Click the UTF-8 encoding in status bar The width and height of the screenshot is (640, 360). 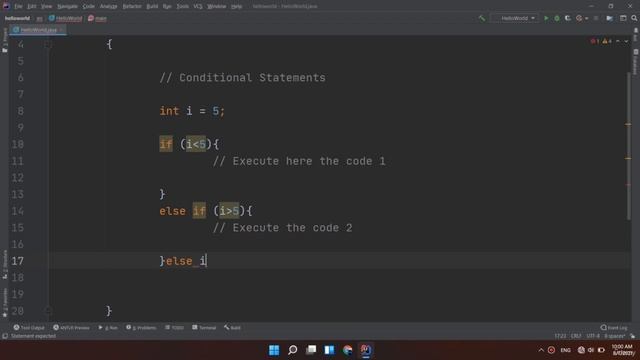593,336
